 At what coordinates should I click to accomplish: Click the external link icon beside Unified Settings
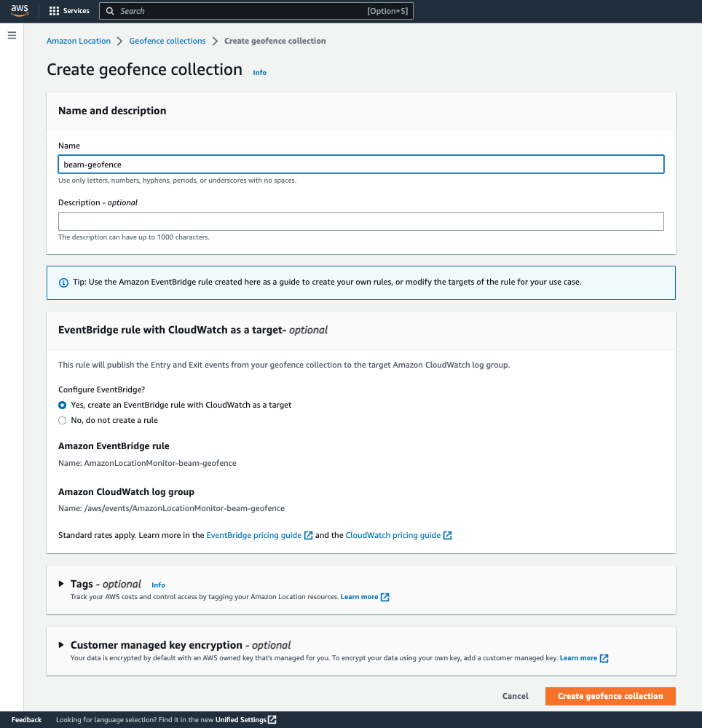pos(272,720)
